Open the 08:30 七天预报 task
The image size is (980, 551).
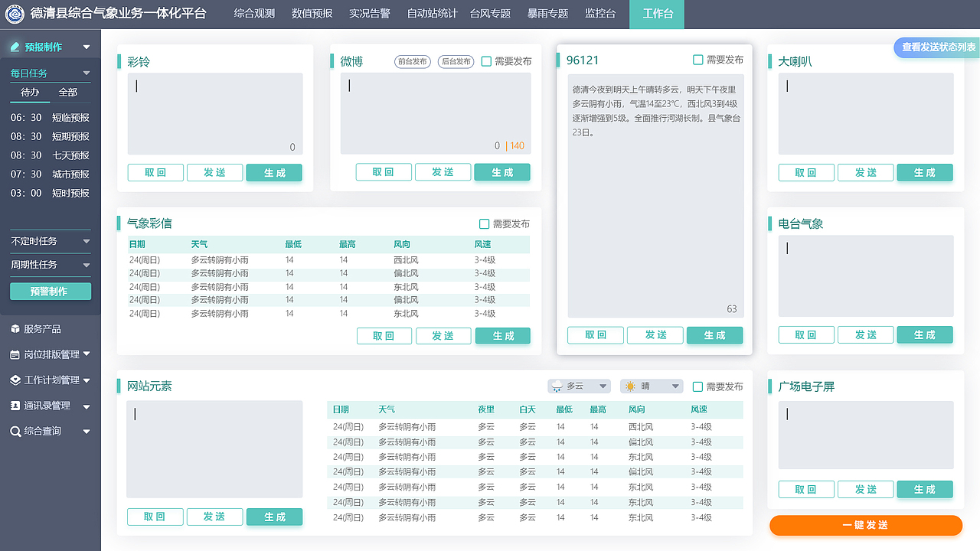[51, 155]
